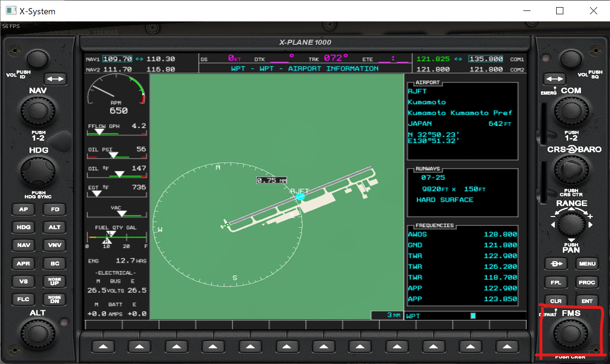610x364 pixels.
Task: Toggle the ALT hold button beside HDG button
Action: 55,227
